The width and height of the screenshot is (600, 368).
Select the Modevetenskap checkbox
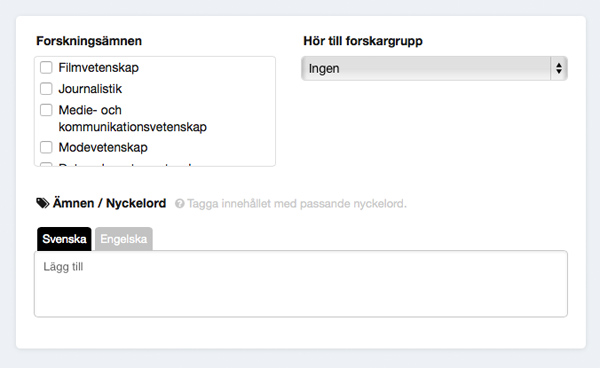click(46, 147)
